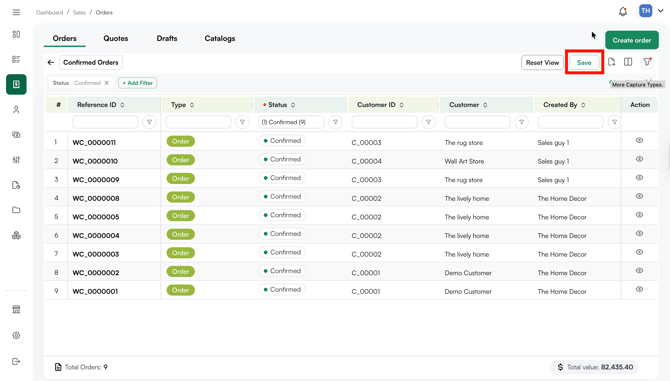This screenshot has height=381, width=670.
Task: Sort by Type column
Action: (192, 105)
